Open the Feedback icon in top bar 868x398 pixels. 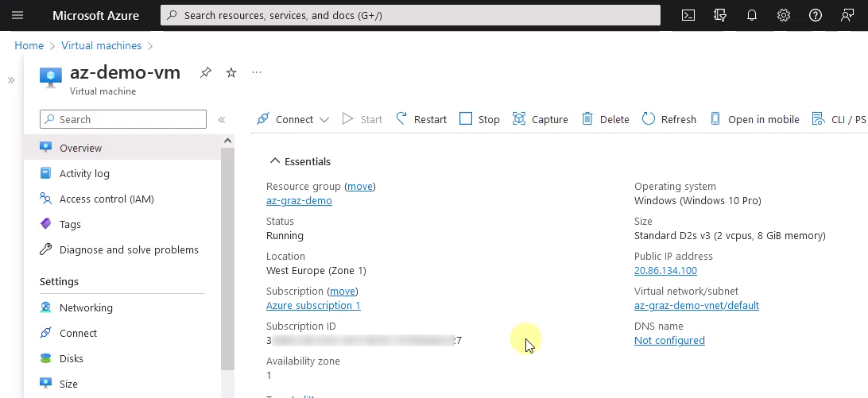point(847,16)
